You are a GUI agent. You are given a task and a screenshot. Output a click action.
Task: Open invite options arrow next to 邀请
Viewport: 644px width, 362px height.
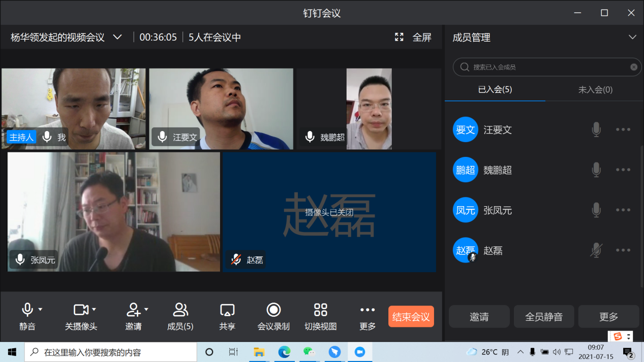point(146,309)
